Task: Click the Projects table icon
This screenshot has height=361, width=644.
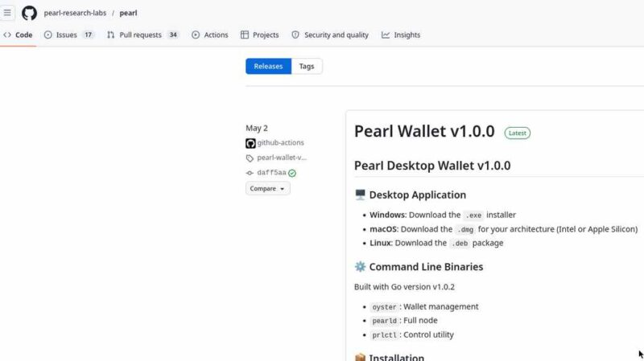Action: 245,35
